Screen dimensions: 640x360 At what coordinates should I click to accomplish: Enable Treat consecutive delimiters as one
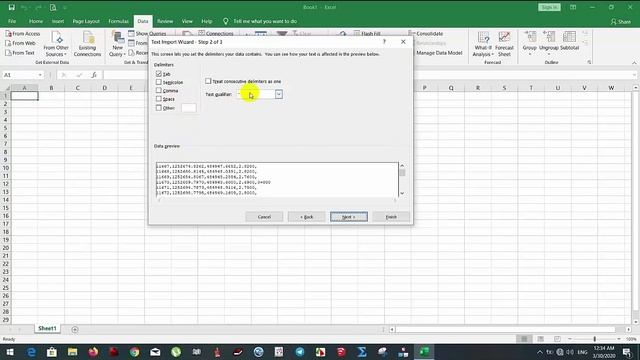[x=208, y=81]
